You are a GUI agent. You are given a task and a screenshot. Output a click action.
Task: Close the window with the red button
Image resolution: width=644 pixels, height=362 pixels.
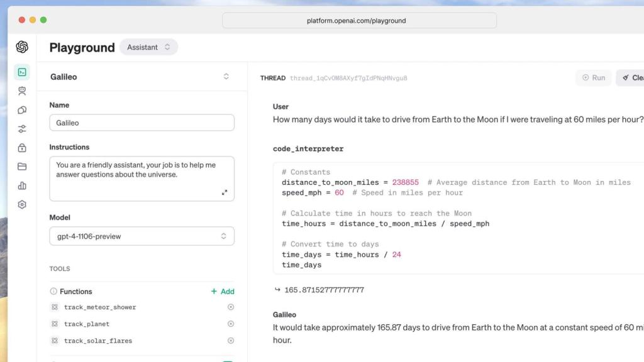pyautogui.click(x=22, y=19)
